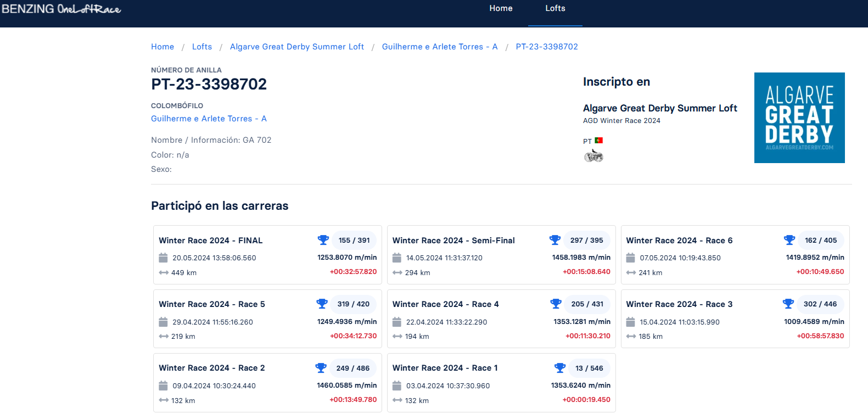Select the 249 / 486 ranking badge
Image resolution: width=868 pixels, height=419 pixels.
[352, 368]
